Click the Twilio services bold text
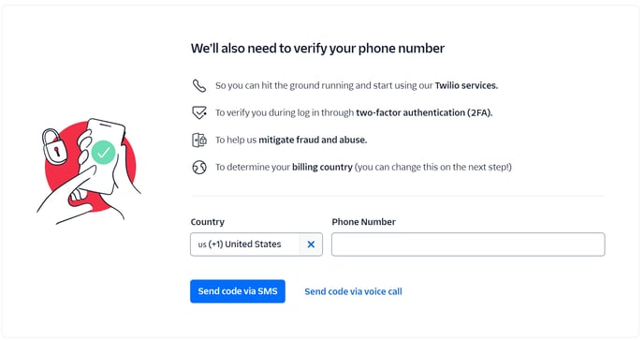 [466, 85]
